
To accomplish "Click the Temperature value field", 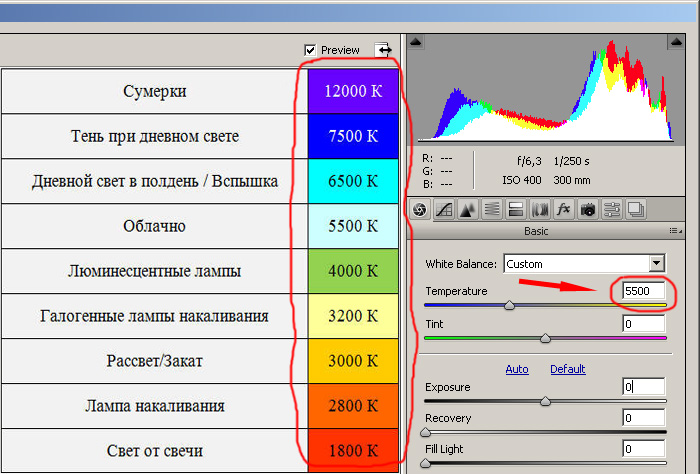I will (x=643, y=291).
